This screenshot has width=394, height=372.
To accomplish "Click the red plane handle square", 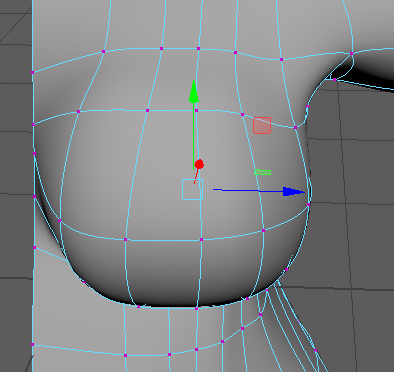I will 262,125.
